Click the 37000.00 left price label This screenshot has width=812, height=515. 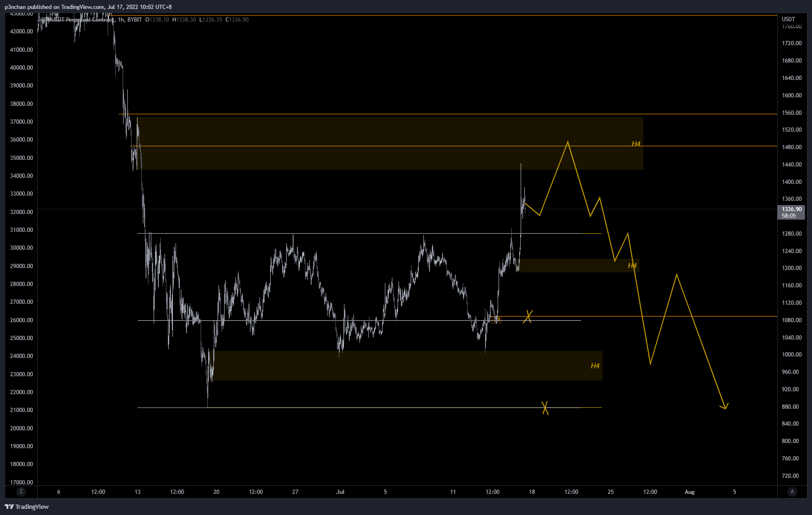[22, 122]
